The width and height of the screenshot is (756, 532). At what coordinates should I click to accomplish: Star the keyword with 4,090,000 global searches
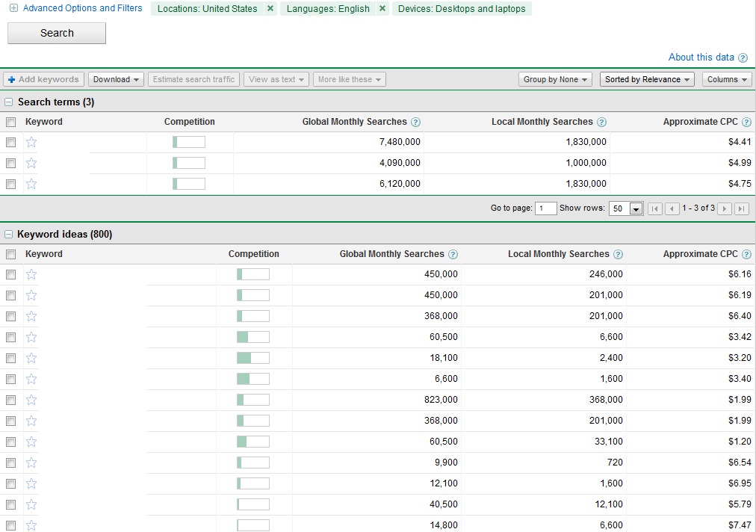31,163
